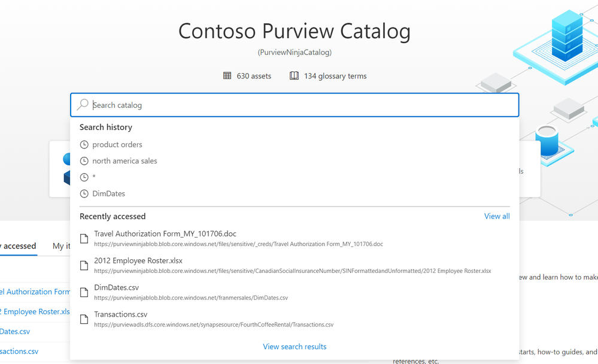
Task: Click the file icon for 2012 Employee Roster.xlsx
Action: [84, 266]
